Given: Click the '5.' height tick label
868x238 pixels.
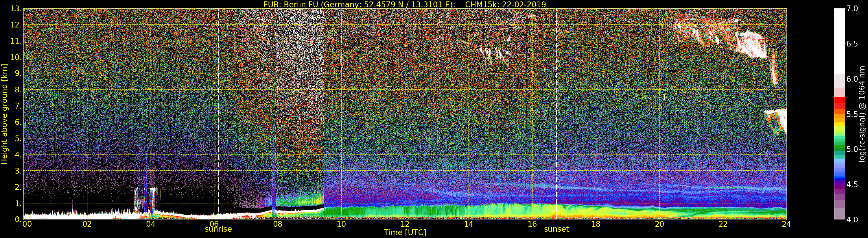Looking at the screenshot, I should 18,138.
